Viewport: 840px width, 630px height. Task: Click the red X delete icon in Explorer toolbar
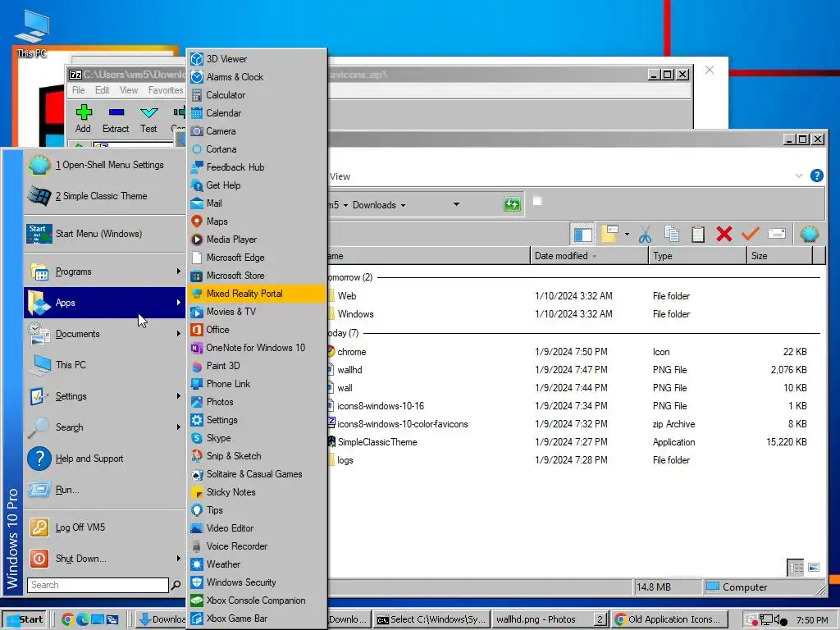(724, 234)
